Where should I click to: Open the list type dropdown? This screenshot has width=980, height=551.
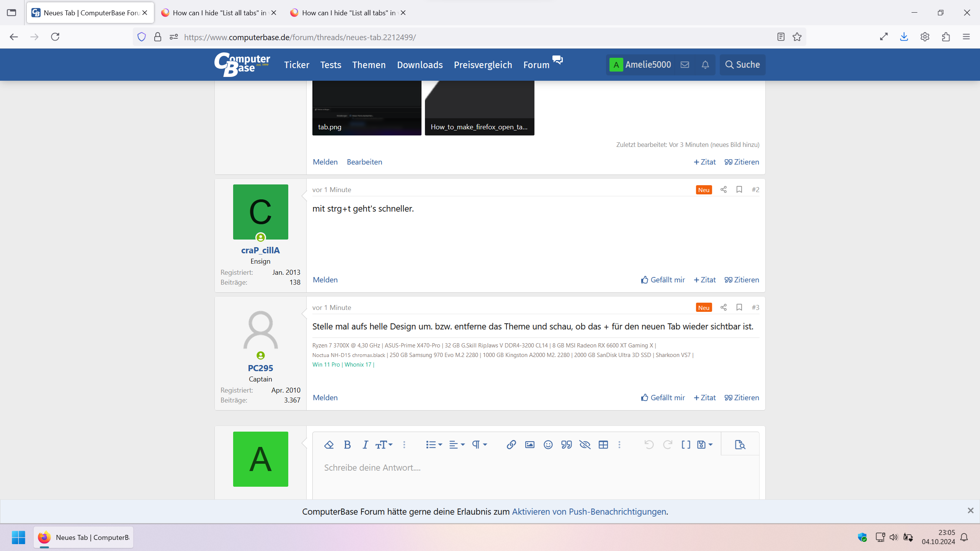pos(434,445)
